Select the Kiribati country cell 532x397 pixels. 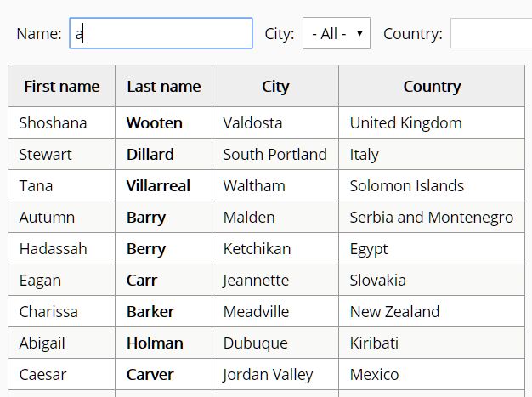[432, 343]
